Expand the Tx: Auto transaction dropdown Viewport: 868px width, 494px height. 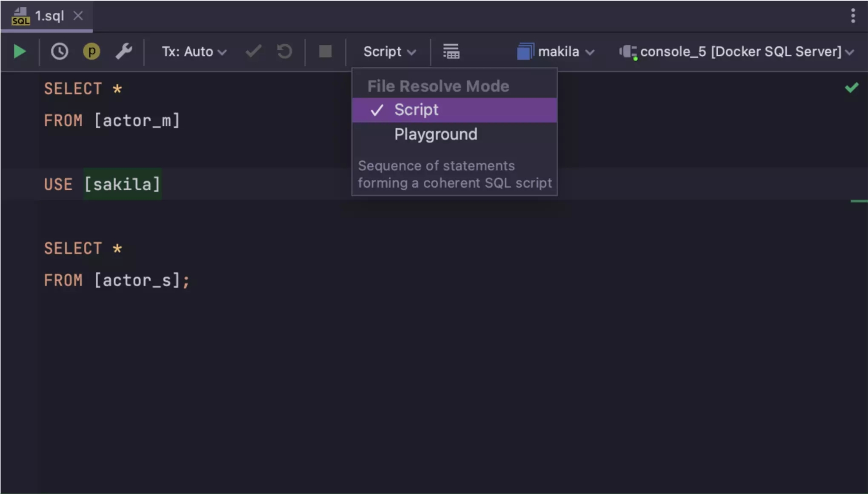pos(194,51)
